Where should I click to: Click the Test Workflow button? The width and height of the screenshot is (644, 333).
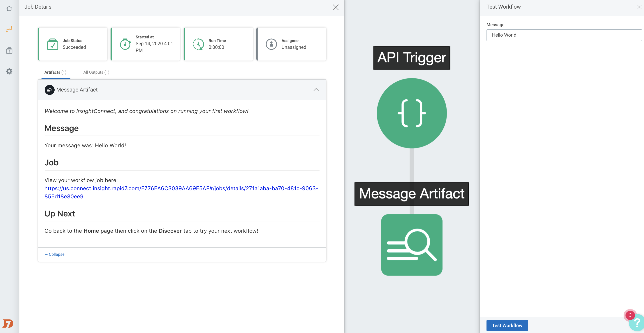(507, 325)
